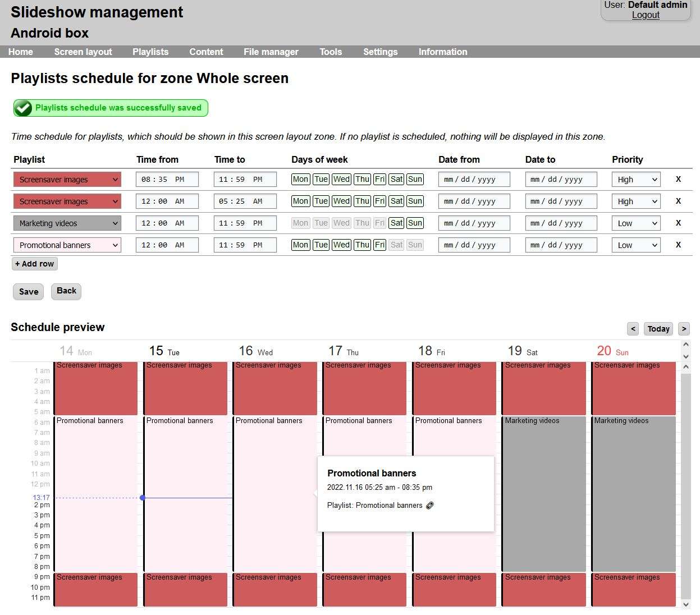Click the paperclip icon in the Promotional banners tooltip

point(430,506)
